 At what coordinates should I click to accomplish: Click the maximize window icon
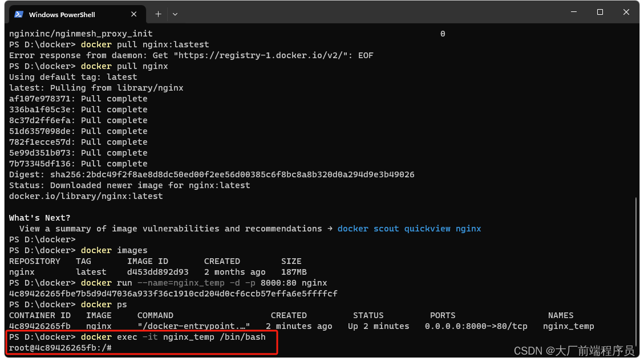pos(600,11)
